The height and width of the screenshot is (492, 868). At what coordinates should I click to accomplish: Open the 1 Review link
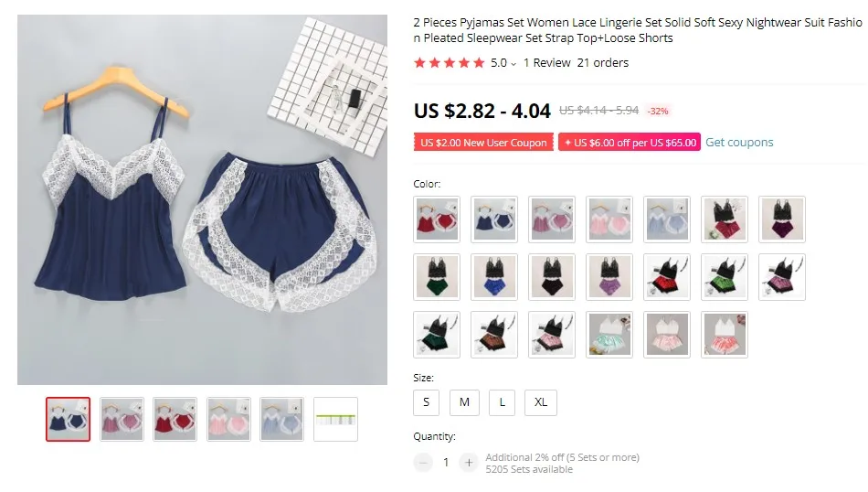pyautogui.click(x=547, y=62)
